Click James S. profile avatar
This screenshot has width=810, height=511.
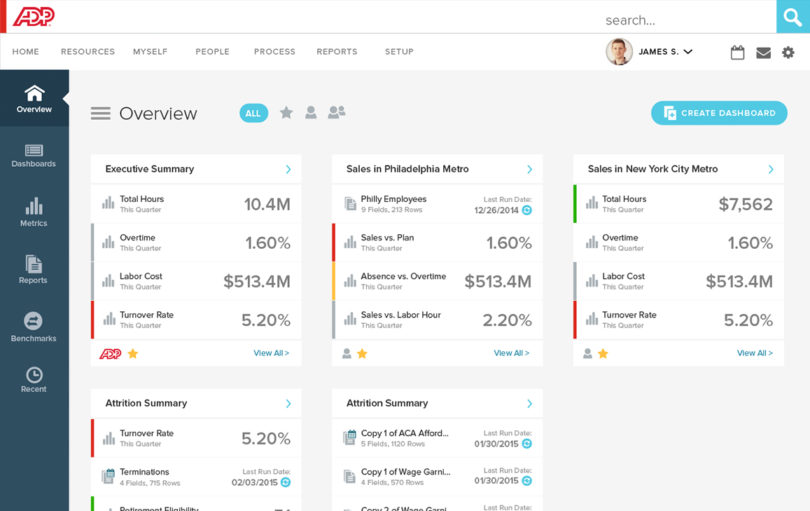pyautogui.click(x=619, y=52)
